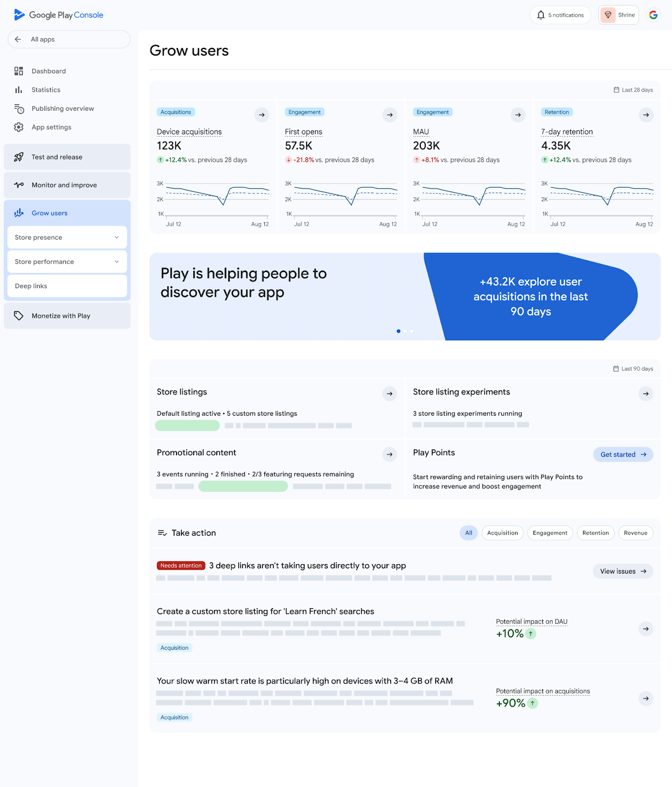Image resolution: width=672 pixels, height=787 pixels.
Task: Click the notifications bell icon
Action: pyautogui.click(x=541, y=15)
